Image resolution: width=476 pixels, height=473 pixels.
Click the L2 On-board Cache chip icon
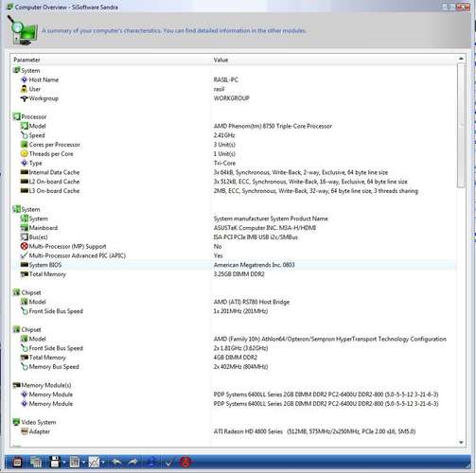[24, 182]
